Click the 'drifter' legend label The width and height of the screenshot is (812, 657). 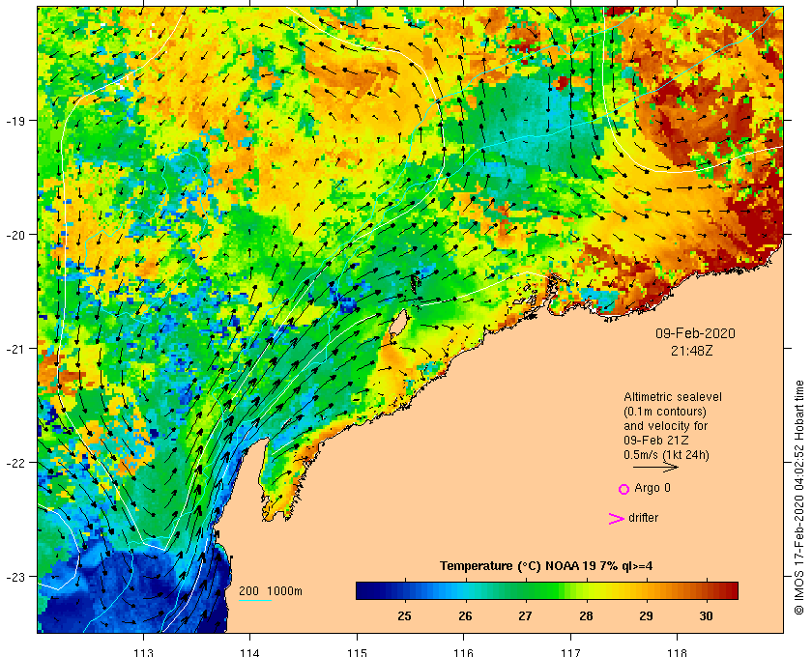643,518
